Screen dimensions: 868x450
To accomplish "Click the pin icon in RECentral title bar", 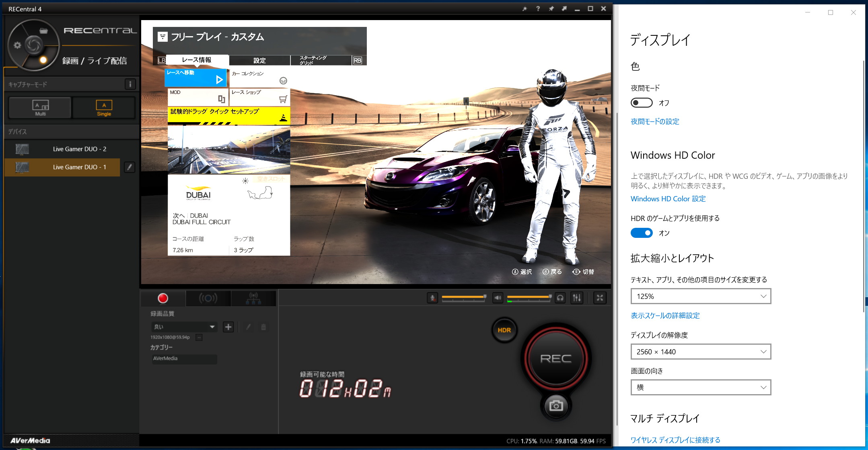I will (x=551, y=8).
